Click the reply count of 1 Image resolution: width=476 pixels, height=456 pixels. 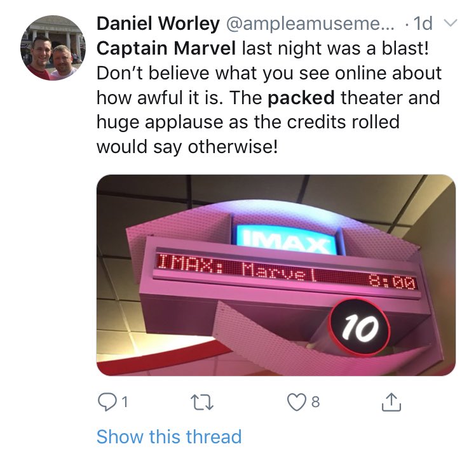[125, 402]
